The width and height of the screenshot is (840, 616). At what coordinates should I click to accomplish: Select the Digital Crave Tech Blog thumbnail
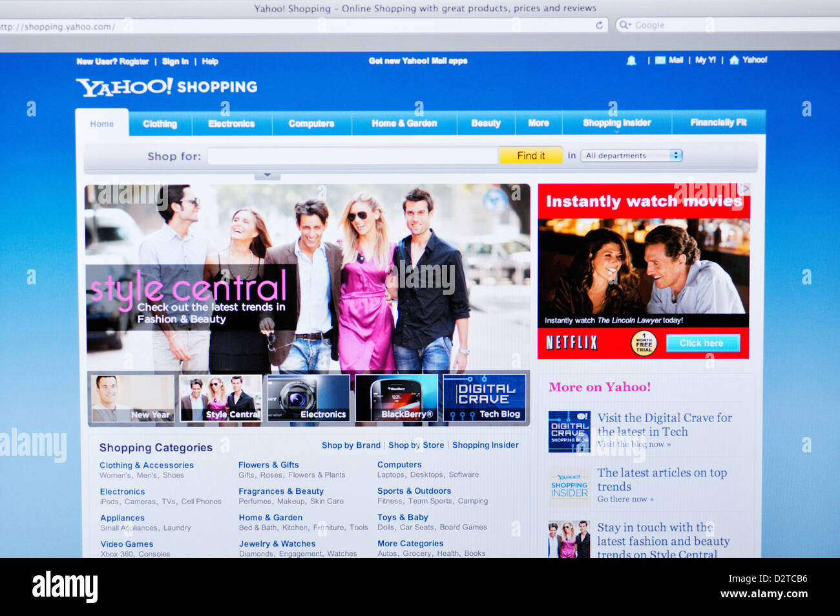click(484, 398)
